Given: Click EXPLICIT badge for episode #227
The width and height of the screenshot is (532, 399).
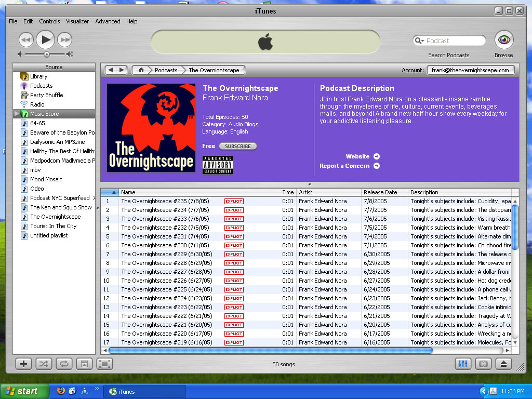Looking at the screenshot, I should 234,272.
